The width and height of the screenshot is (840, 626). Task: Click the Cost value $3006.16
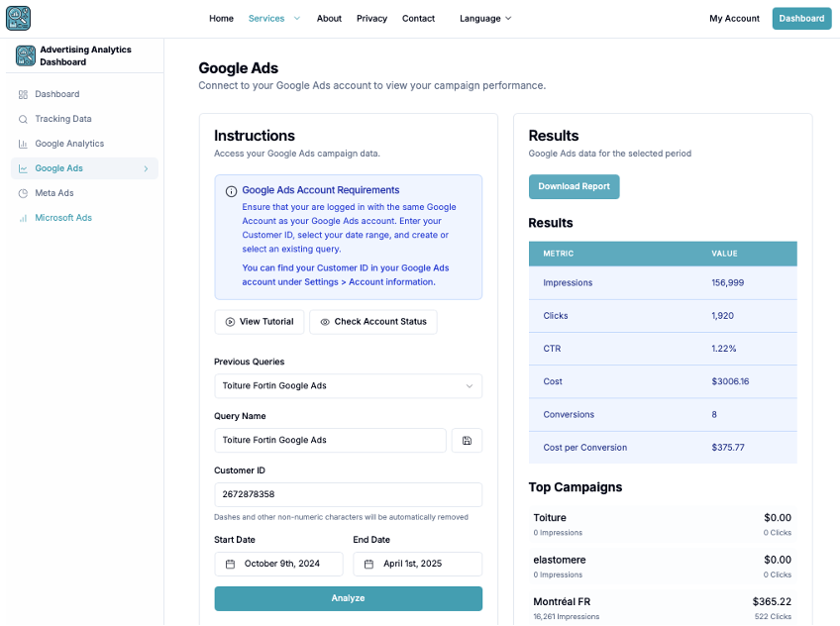click(x=730, y=381)
